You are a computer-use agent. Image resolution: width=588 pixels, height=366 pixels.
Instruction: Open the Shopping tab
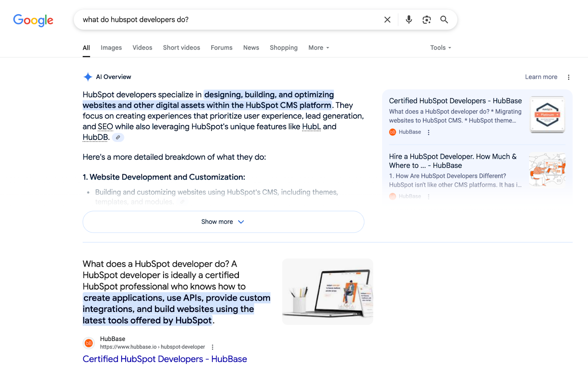click(284, 48)
